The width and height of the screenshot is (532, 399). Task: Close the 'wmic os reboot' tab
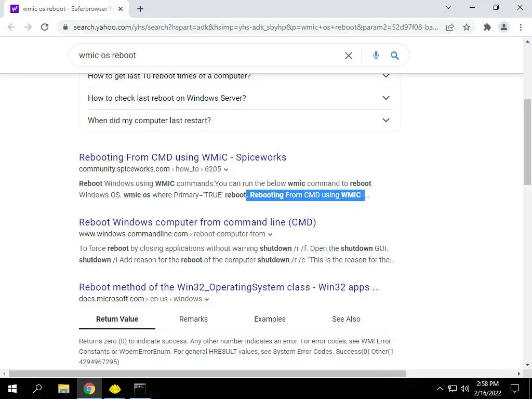click(121, 9)
